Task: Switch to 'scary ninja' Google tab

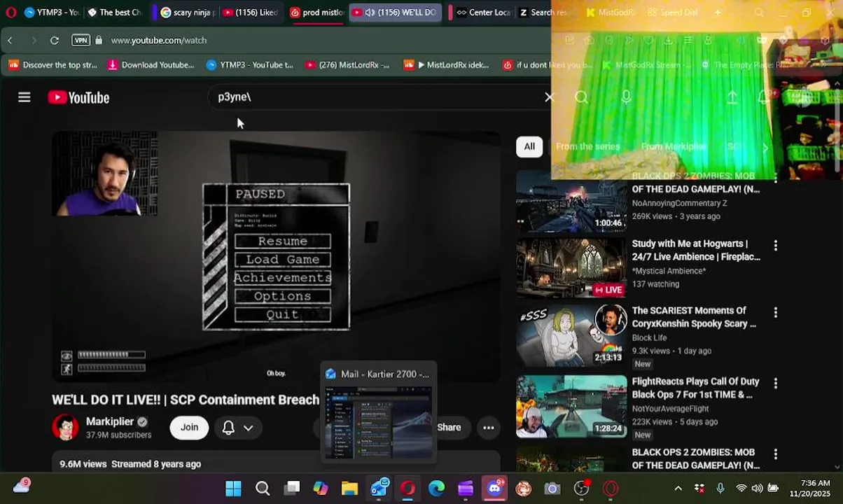Action: 186,13
